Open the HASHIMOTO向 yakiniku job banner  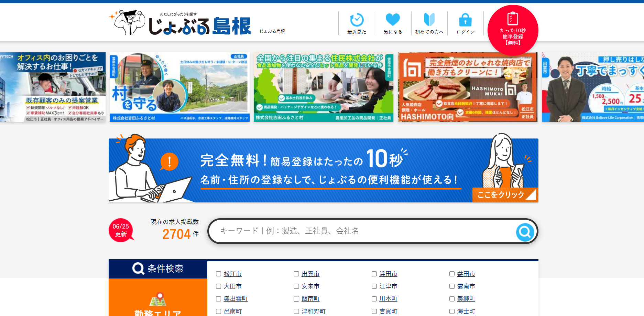(467, 87)
